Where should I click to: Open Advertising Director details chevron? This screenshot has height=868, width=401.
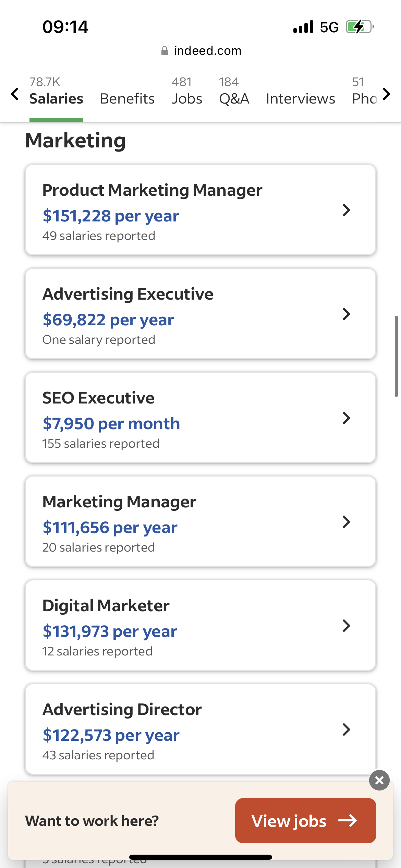tap(346, 730)
